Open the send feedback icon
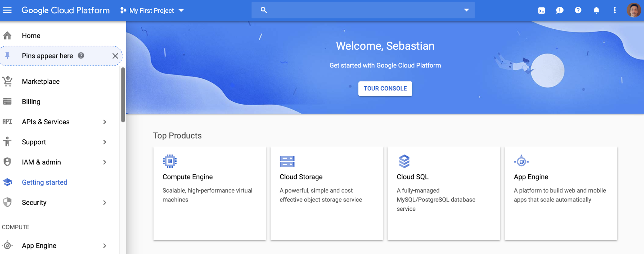 click(x=560, y=10)
